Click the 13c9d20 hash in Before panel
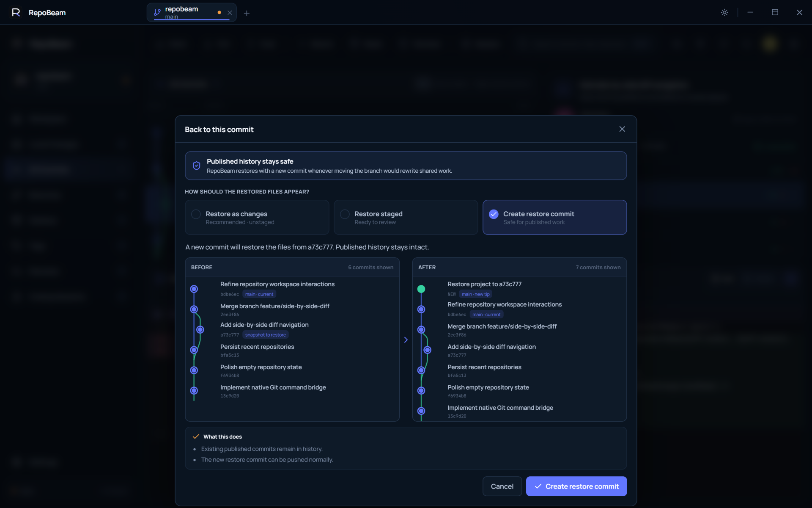 (x=230, y=396)
